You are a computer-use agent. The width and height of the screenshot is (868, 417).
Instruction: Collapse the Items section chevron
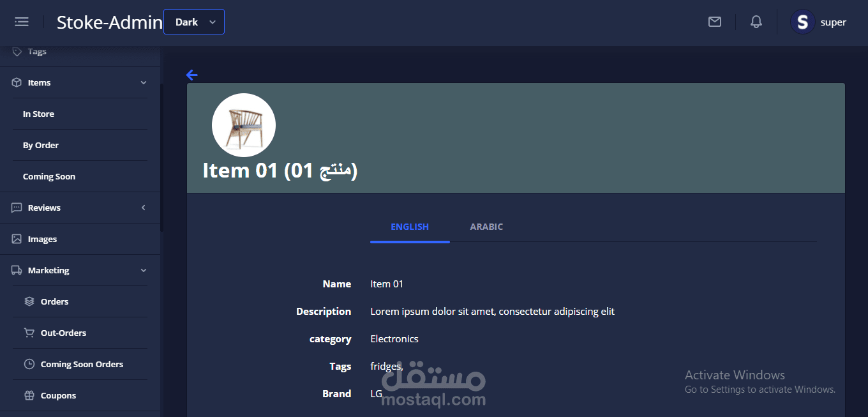coord(144,82)
